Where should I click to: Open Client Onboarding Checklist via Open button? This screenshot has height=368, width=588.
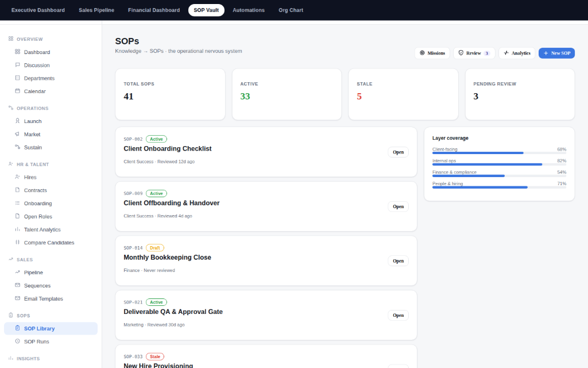point(399,152)
